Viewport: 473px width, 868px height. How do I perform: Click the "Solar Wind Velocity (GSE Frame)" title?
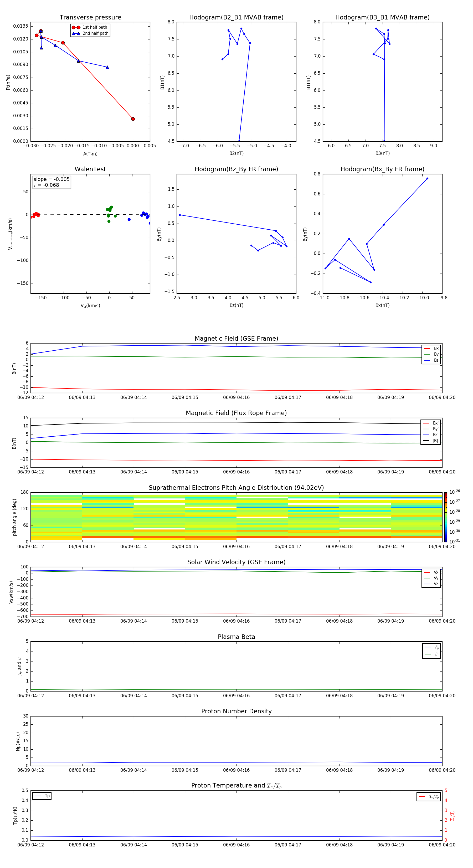[236, 562]
